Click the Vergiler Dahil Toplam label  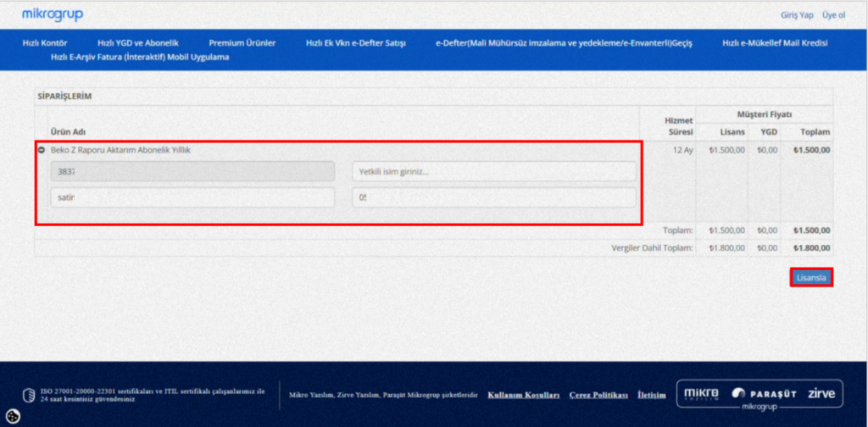tap(652, 247)
